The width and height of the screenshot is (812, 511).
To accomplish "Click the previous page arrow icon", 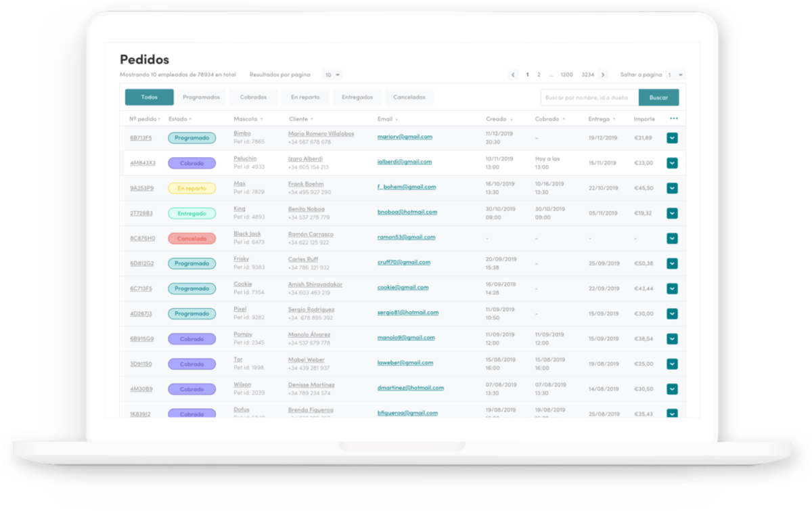I will 513,74.
